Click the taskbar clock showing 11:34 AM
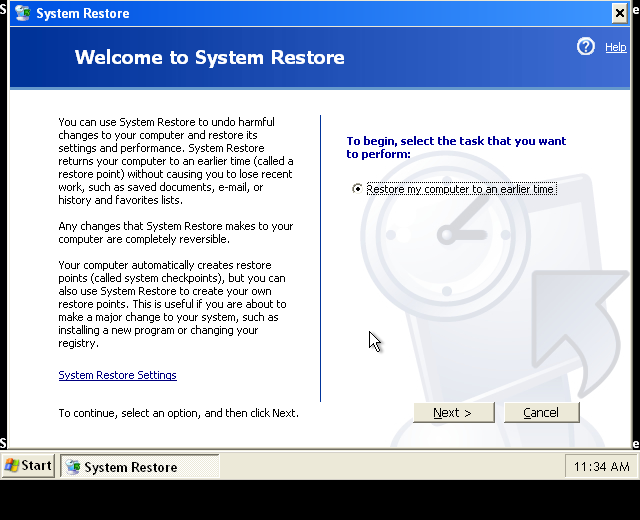Viewport: 640px width, 520px height. (601, 467)
